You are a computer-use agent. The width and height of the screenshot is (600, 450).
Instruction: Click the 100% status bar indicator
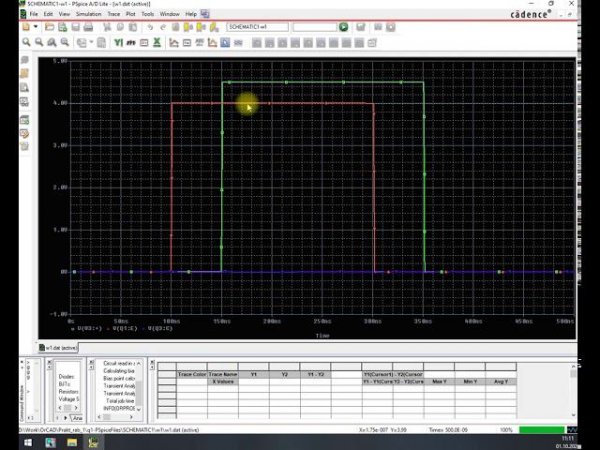(506, 430)
